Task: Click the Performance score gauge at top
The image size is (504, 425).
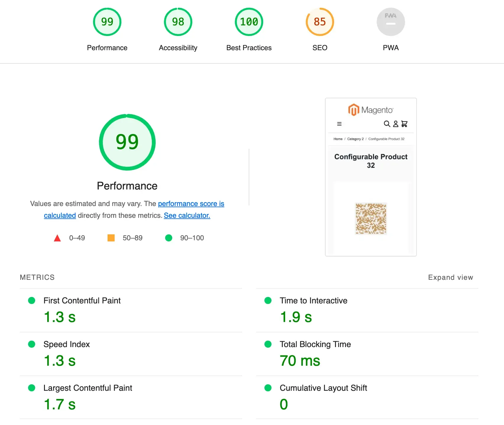Action: 107,22
